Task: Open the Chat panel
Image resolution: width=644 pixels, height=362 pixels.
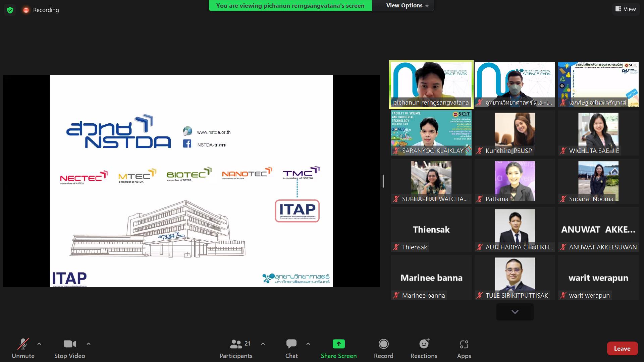Action: point(291,349)
